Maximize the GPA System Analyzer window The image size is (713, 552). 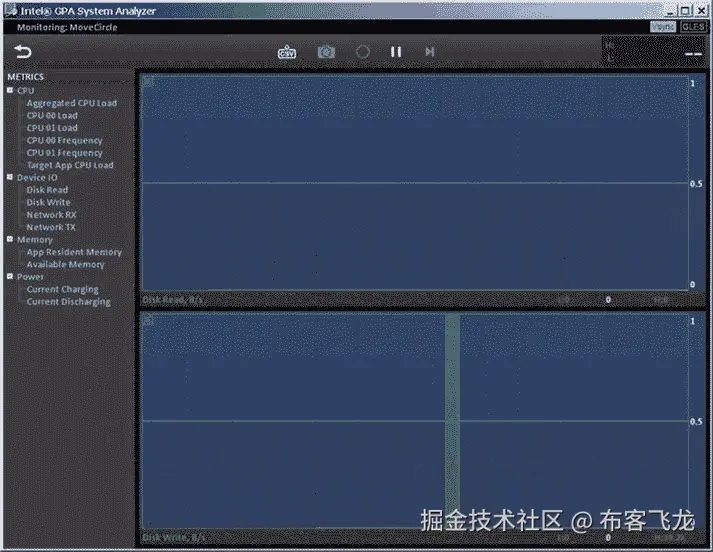point(685,10)
